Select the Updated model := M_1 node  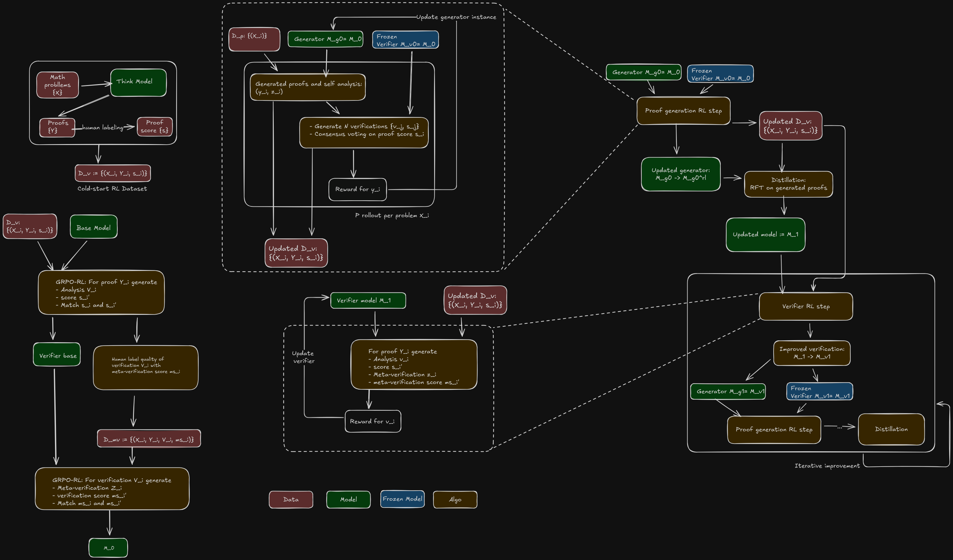766,234
